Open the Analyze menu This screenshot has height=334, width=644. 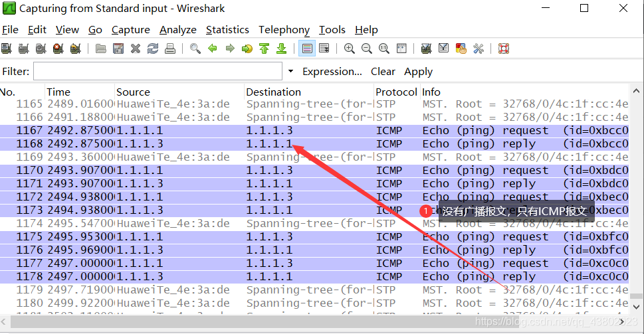click(x=178, y=30)
